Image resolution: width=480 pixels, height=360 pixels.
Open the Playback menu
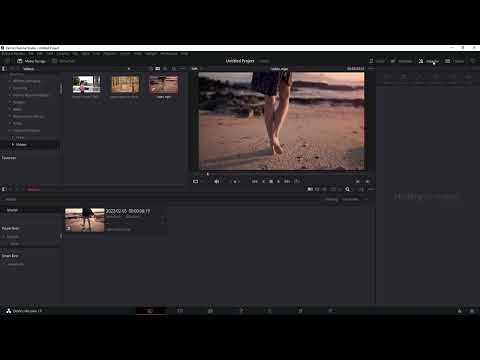(x=110, y=53)
